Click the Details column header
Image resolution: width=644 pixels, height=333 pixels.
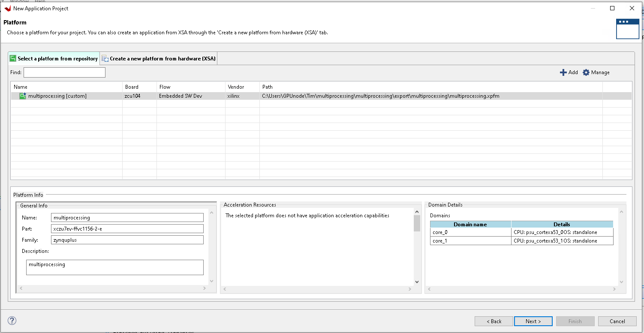coord(562,224)
